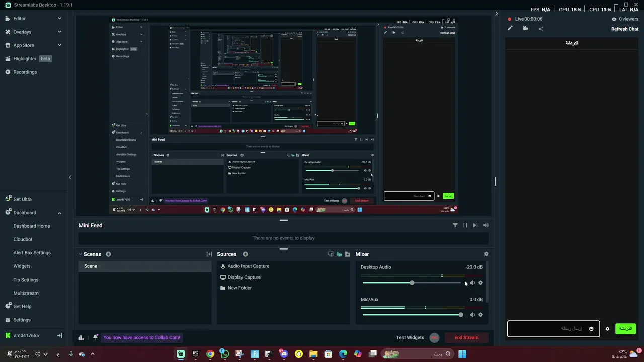Mute Mic/Aux speaker icon
This screenshot has width=644, height=362.
472,315
